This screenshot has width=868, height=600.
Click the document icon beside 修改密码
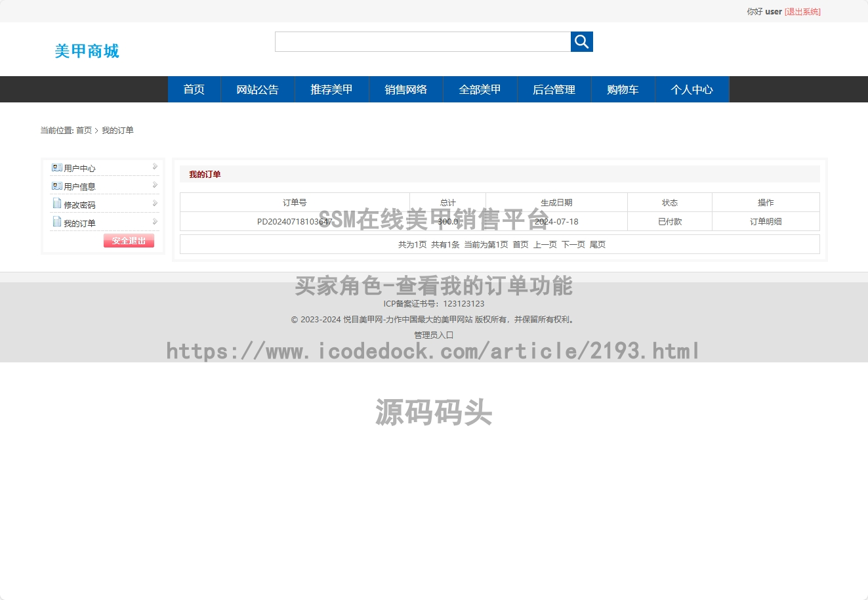coord(57,204)
